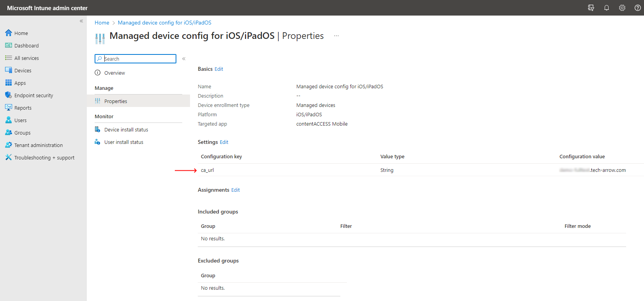Click No results under Included groups
Viewport: 644px width, 301px height.
[213, 238]
